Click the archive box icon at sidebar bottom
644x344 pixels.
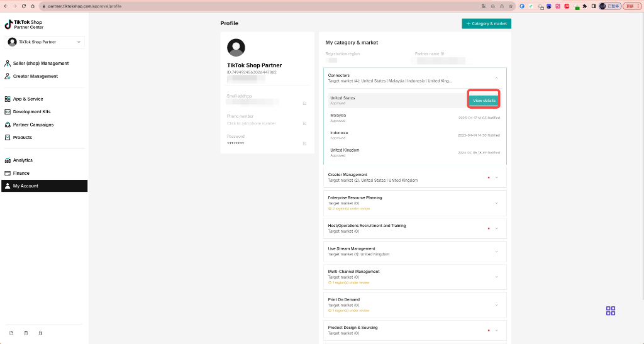tap(26, 333)
